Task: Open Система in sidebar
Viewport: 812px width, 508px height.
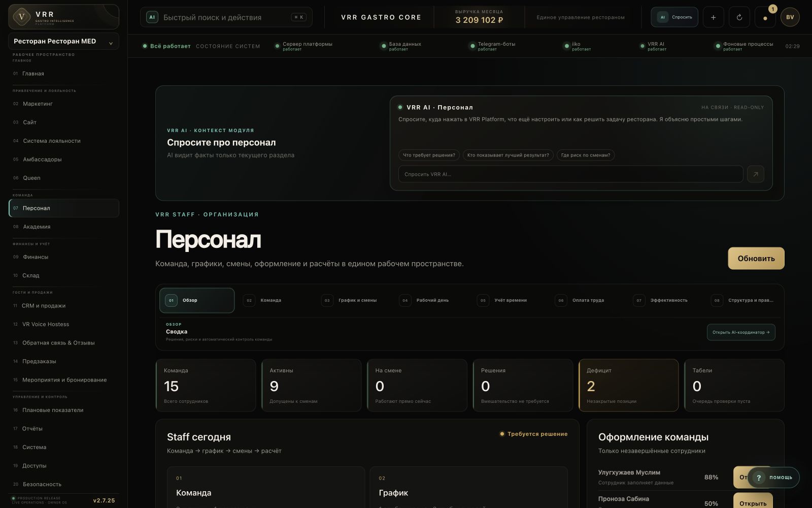Action: 64,447
